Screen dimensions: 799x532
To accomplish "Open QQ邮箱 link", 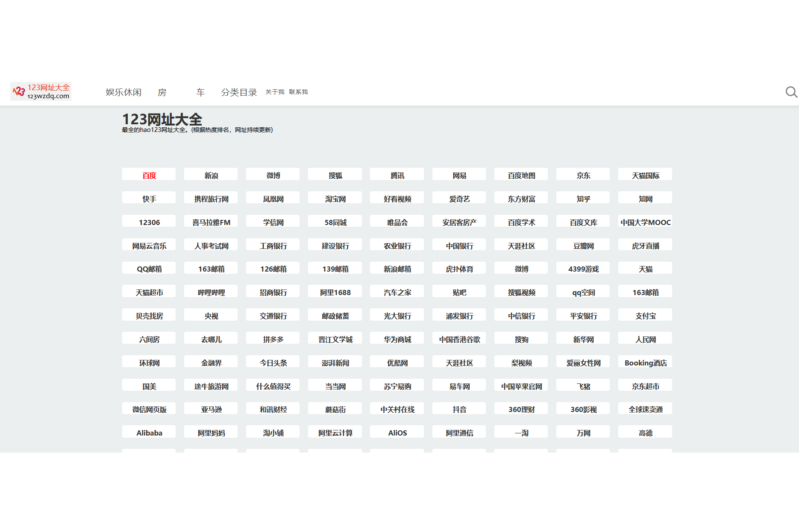I will coord(149,269).
